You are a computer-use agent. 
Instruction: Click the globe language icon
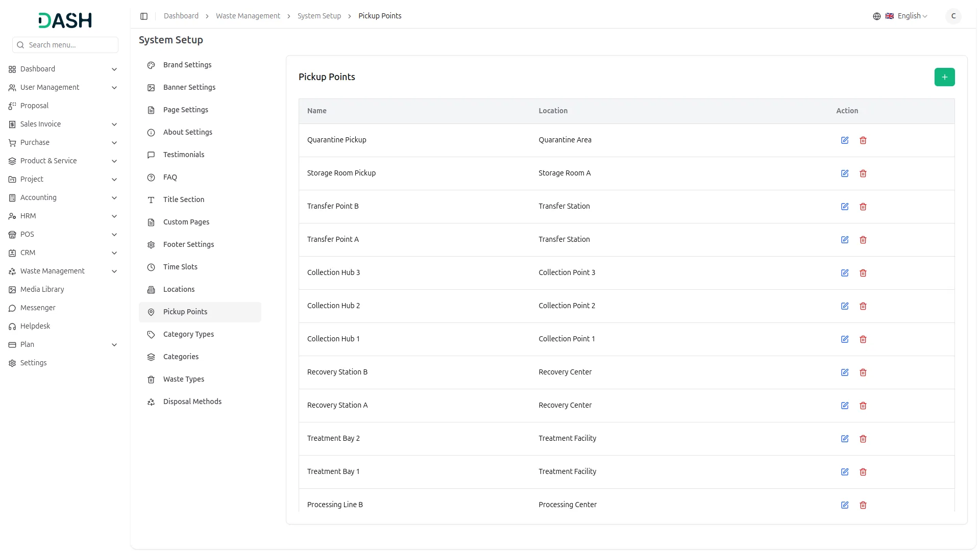coord(877,16)
